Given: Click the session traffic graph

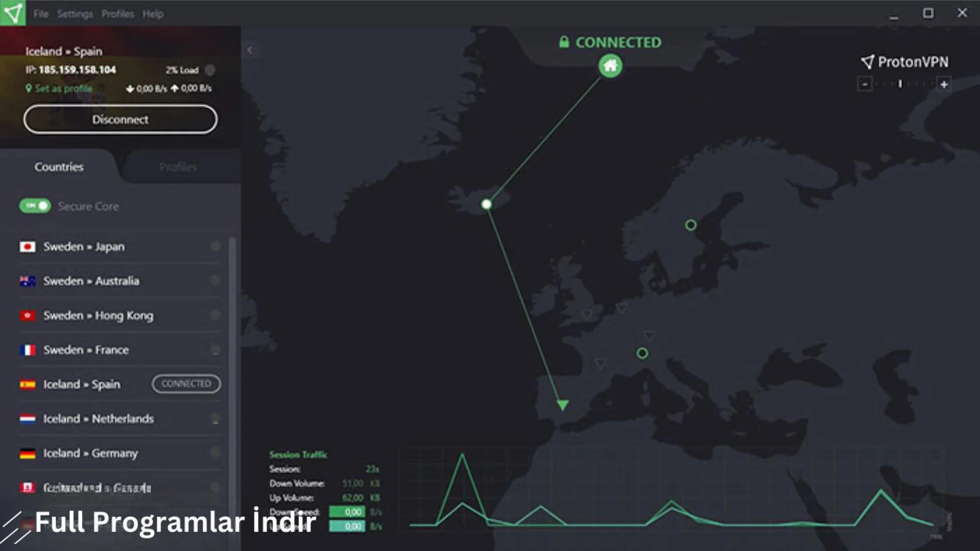Looking at the screenshot, I should pyautogui.click(x=672, y=490).
